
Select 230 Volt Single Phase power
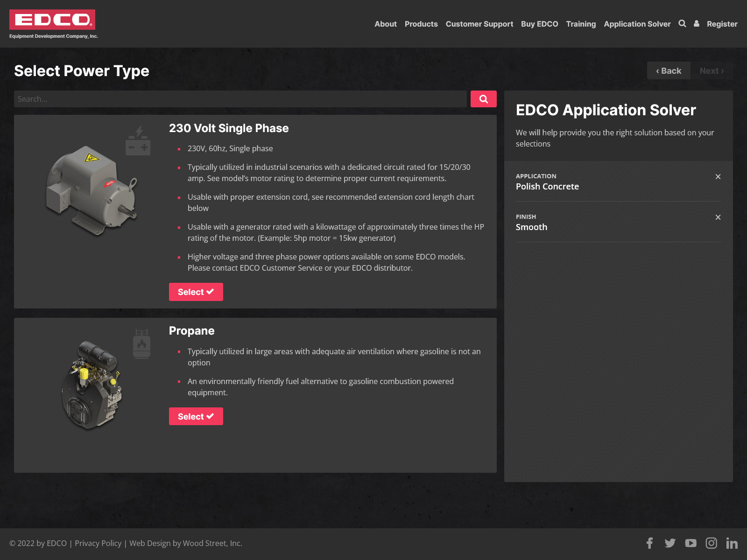pyautogui.click(x=196, y=292)
